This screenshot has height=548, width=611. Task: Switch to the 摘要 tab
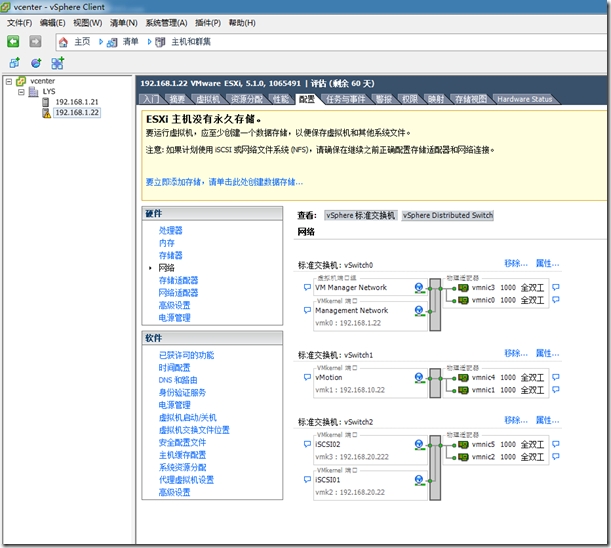point(177,99)
